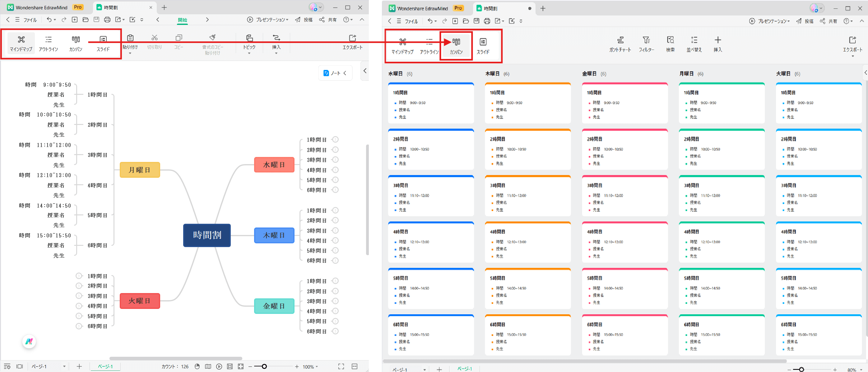Open the ノート panel

click(335, 73)
